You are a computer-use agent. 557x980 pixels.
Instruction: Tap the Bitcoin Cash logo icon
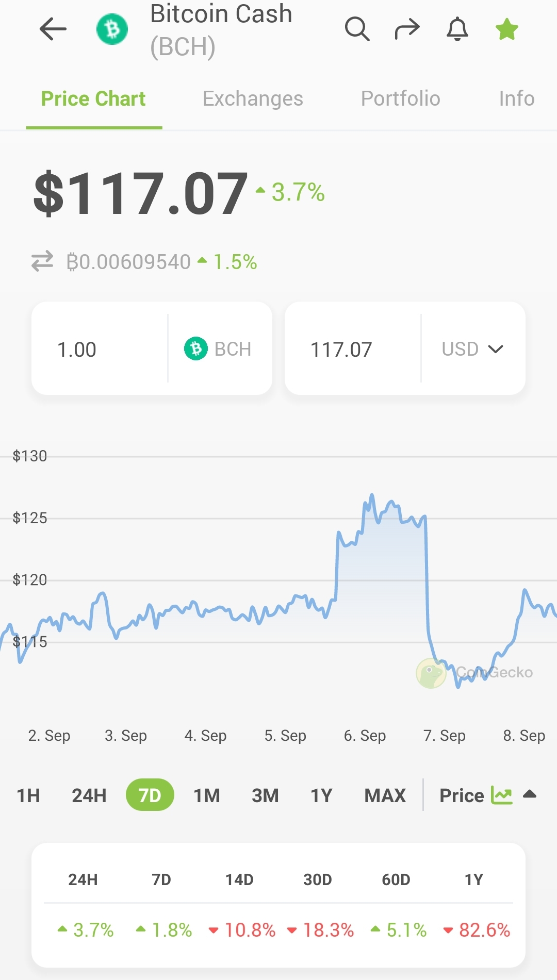[x=112, y=29]
